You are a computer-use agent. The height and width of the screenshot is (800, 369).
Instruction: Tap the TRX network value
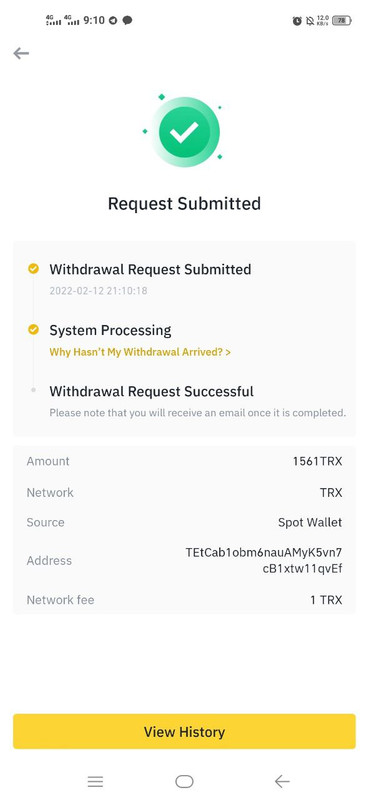click(331, 492)
